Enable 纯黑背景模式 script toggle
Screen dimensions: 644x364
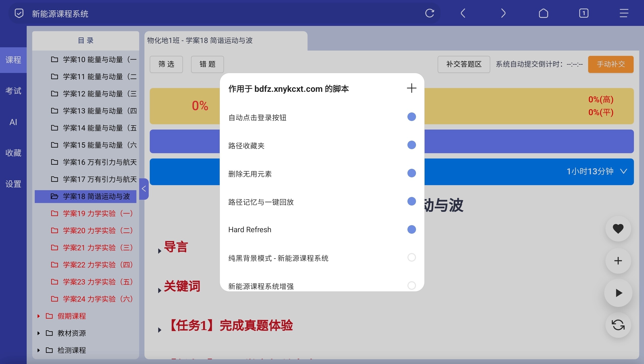pyautogui.click(x=411, y=257)
